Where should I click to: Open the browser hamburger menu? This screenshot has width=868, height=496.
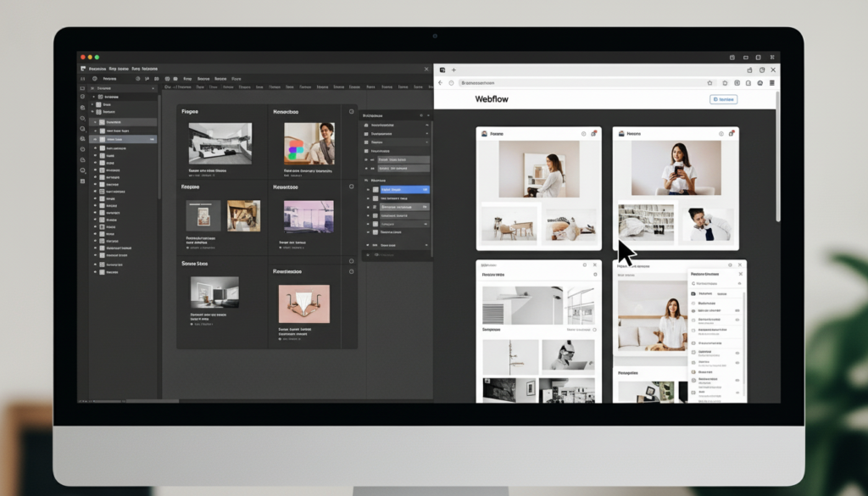coord(772,83)
